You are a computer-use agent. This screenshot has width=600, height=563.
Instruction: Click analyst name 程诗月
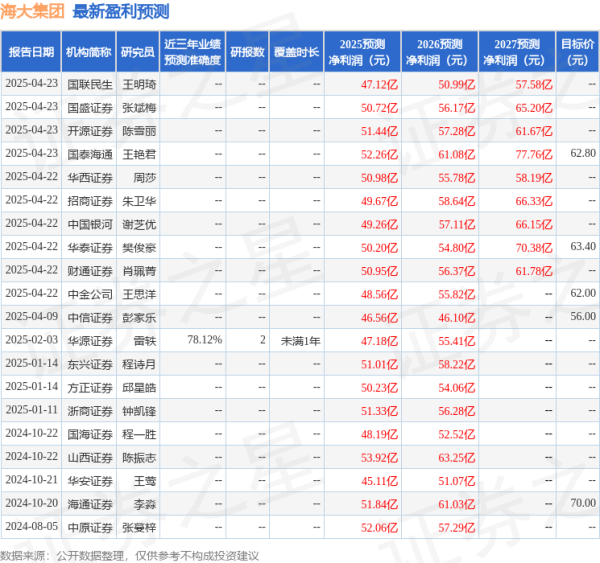(x=139, y=364)
